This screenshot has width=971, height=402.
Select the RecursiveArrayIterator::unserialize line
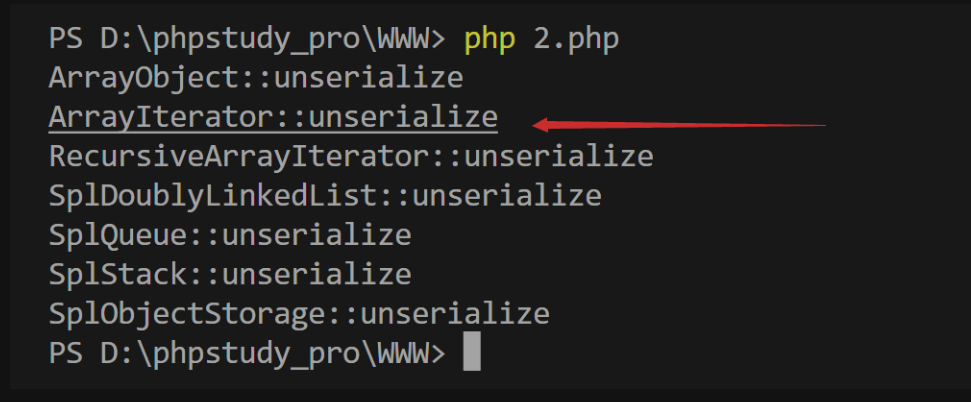(351, 157)
